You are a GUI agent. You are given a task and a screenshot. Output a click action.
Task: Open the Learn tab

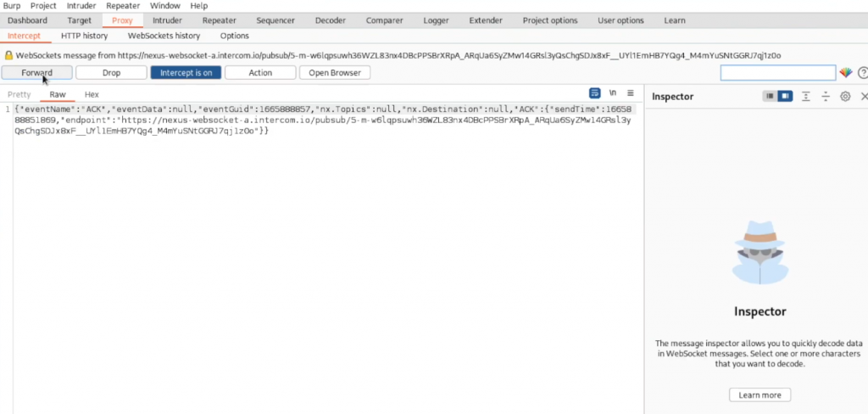coord(674,20)
